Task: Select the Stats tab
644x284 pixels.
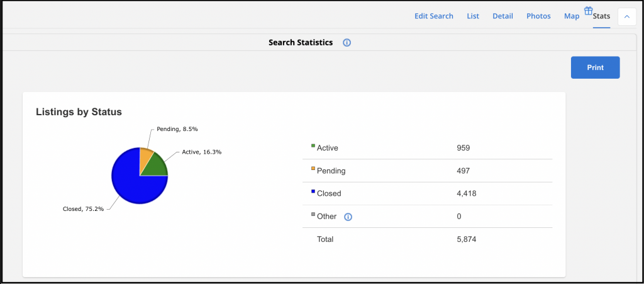Action: click(x=601, y=16)
